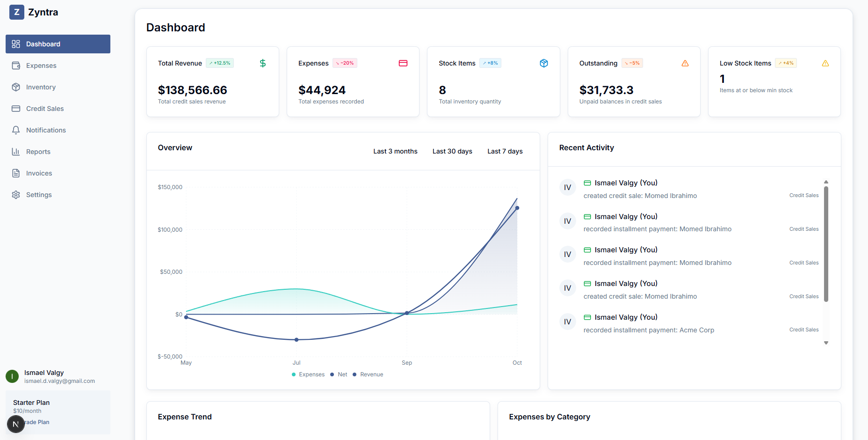Click the warning icon on Outstanding card

pyautogui.click(x=685, y=63)
